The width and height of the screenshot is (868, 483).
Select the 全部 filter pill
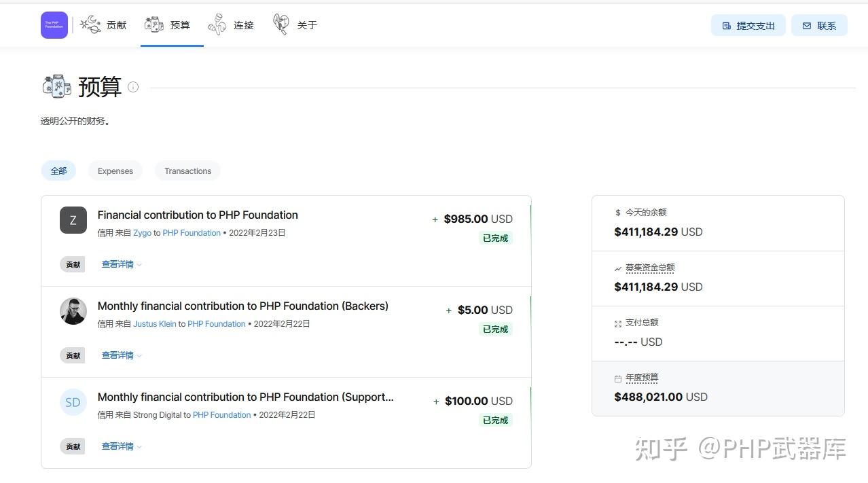click(58, 171)
